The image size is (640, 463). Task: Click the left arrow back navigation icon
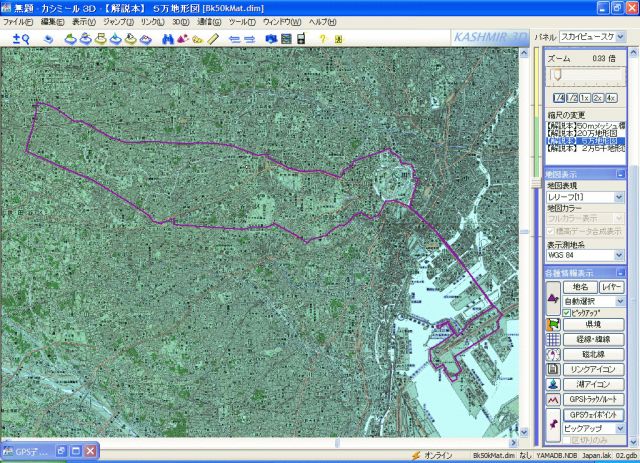coord(234,39)
